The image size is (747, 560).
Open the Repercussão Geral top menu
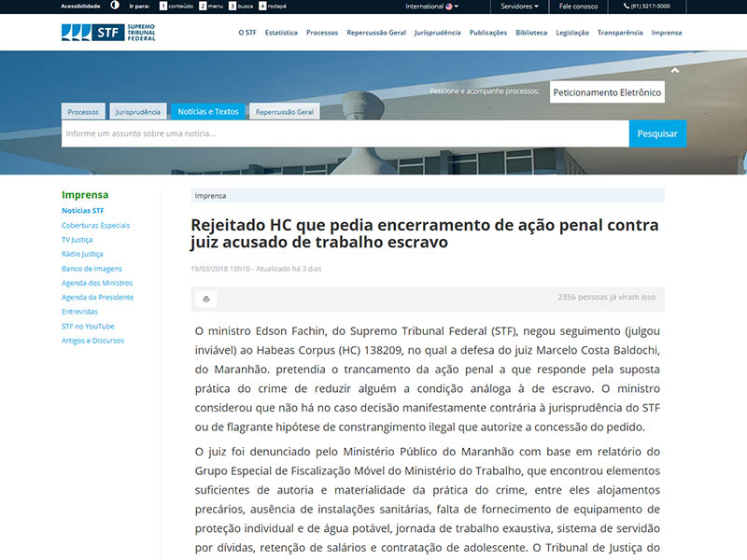click(x=376, y=33)
